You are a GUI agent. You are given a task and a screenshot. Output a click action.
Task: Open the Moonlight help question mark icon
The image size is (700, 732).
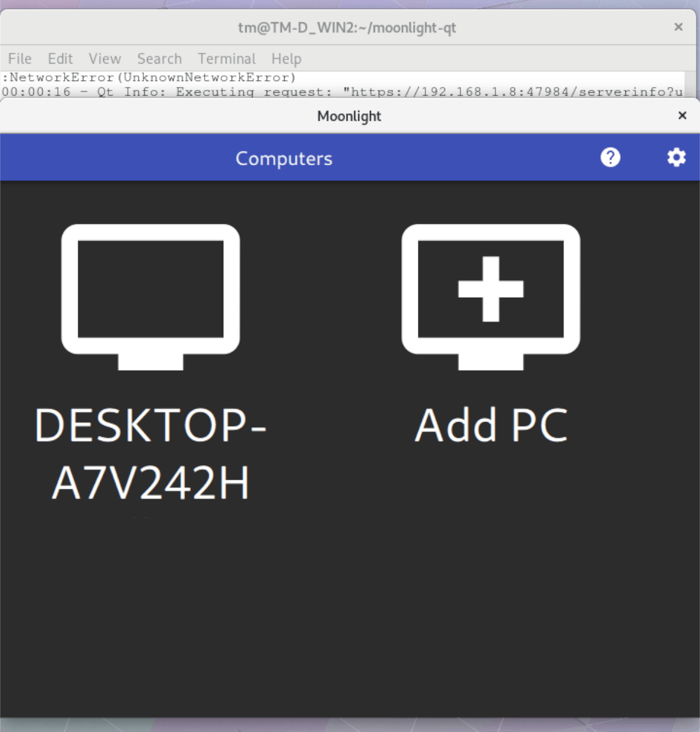(610, 158)
